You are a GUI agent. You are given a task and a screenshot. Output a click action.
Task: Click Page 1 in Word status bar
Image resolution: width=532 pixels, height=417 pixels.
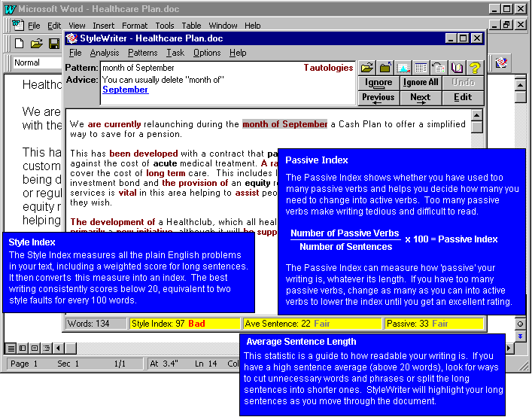pos(24,364)
